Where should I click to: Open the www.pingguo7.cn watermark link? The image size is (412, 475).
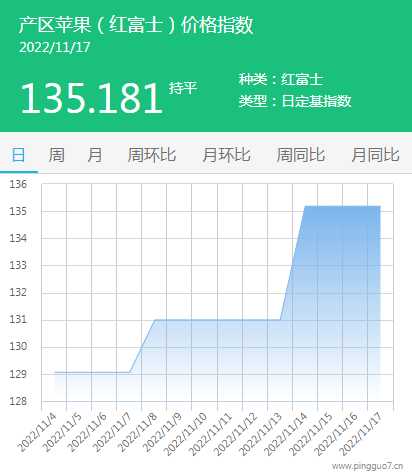coord(367,466)
